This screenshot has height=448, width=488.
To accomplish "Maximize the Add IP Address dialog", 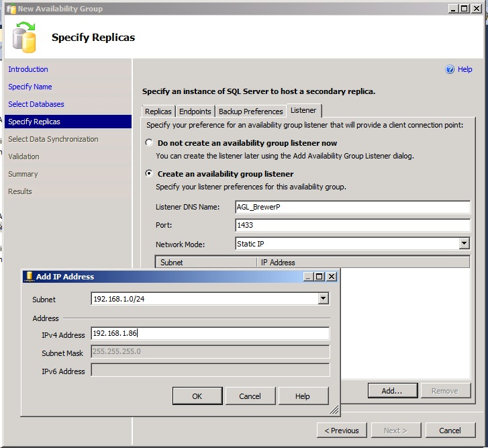I will [320, 276].
